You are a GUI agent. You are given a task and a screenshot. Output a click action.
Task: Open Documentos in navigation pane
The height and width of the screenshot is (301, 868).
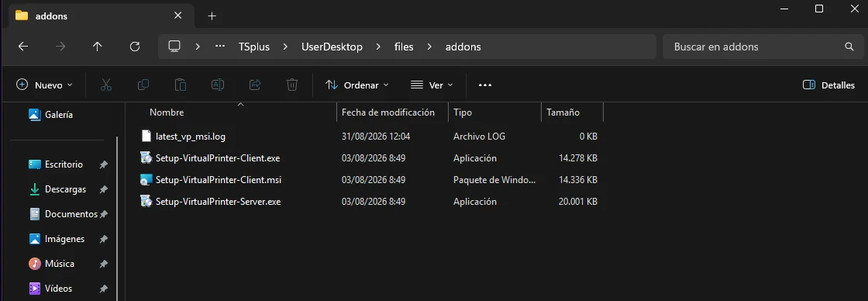coord(71,214)
